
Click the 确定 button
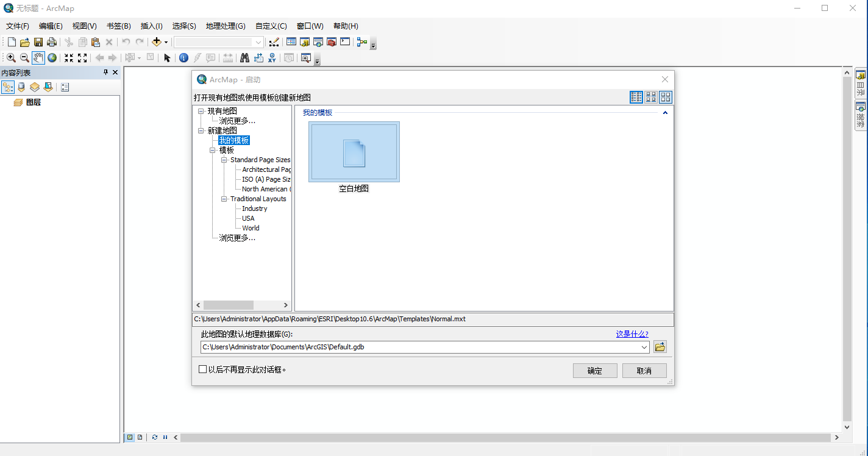(594, 370)
